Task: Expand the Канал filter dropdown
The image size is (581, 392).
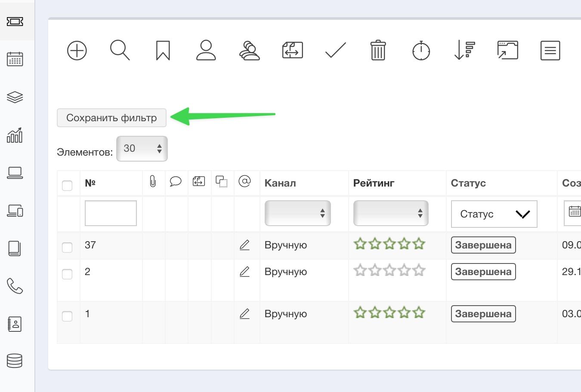Action: click(x=297, y=213)
